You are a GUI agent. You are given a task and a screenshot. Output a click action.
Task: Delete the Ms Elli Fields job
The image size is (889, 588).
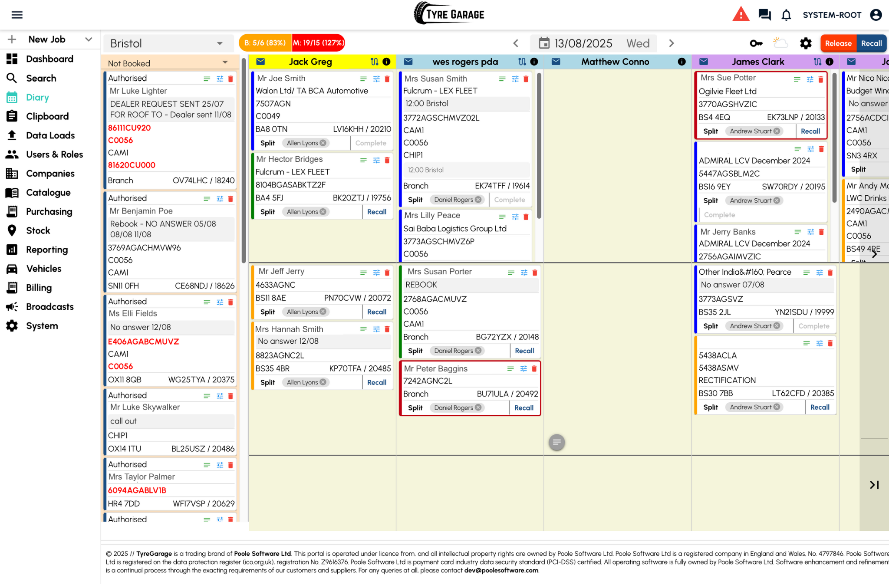[x=230, y=302]
